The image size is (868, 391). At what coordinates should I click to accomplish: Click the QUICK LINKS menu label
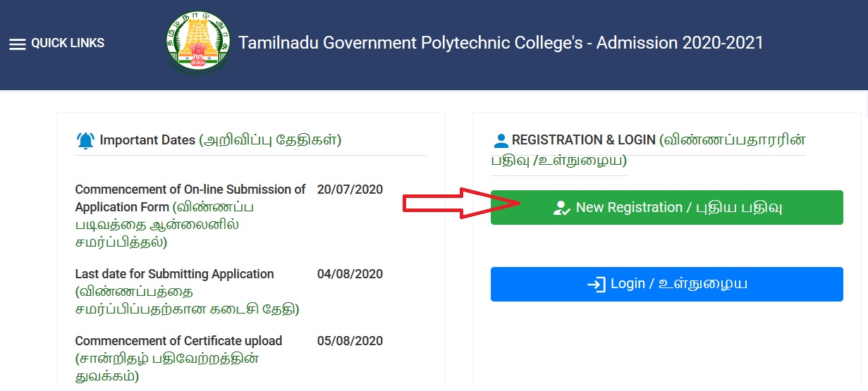[x=68, y=43]
